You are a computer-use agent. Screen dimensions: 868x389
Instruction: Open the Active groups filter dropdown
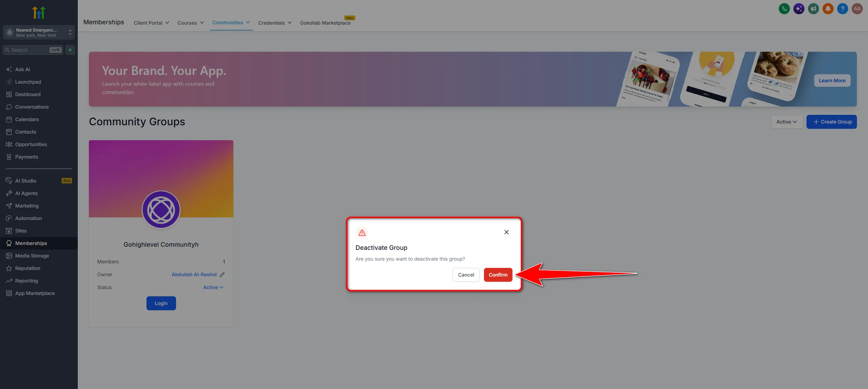tap(787, 122)
